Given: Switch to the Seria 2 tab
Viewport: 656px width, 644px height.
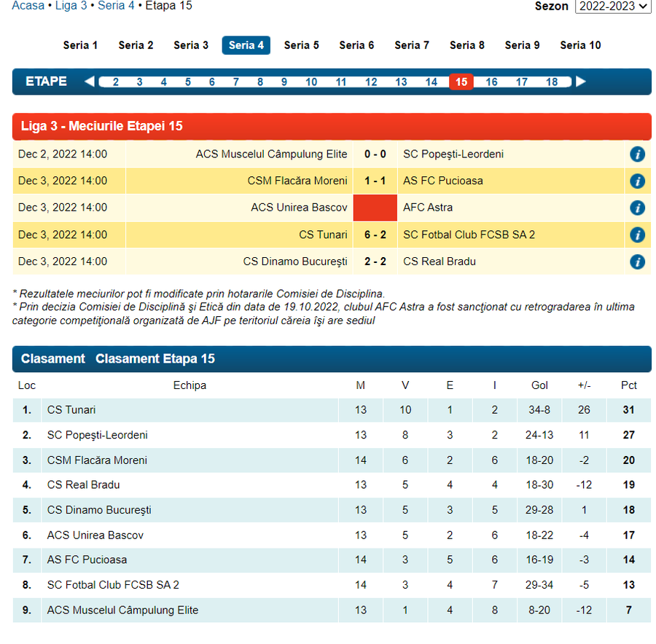Looking at the screenshot, I should (x=136, y=45).
